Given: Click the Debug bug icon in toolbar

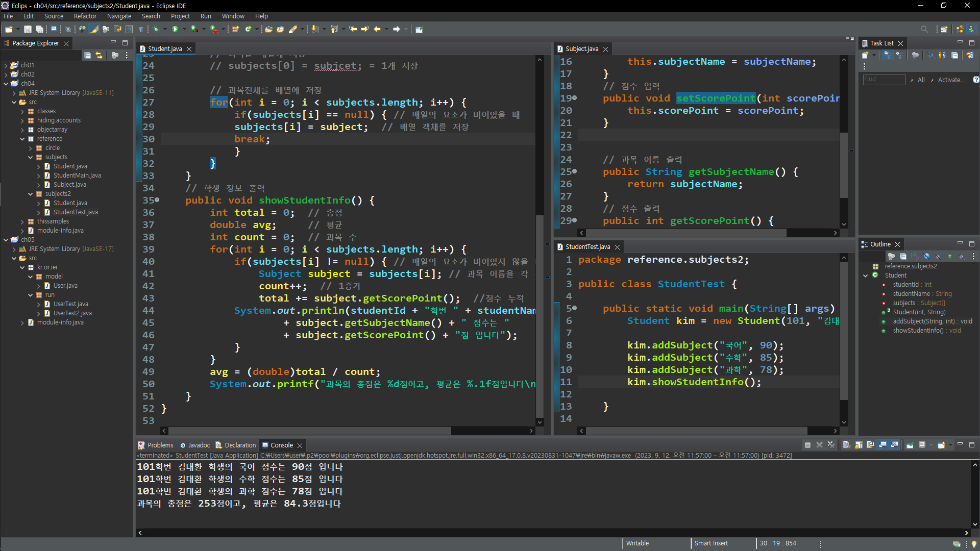Looking at the screenshot, I should (156, 29).
